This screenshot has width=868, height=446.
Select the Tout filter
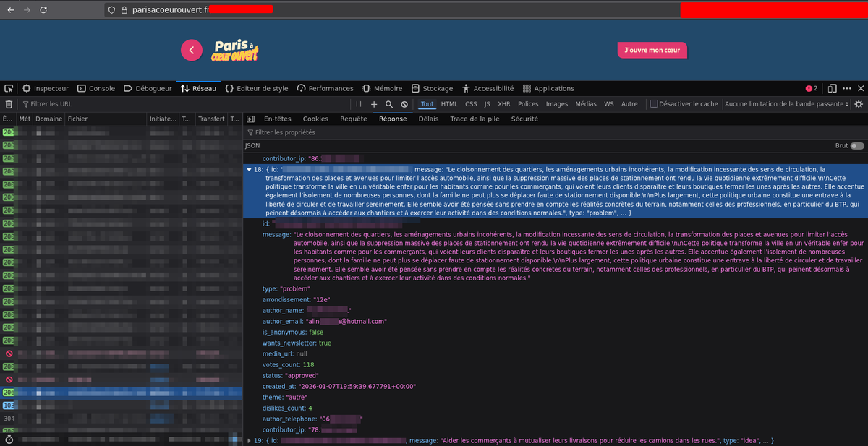point(427,104)
